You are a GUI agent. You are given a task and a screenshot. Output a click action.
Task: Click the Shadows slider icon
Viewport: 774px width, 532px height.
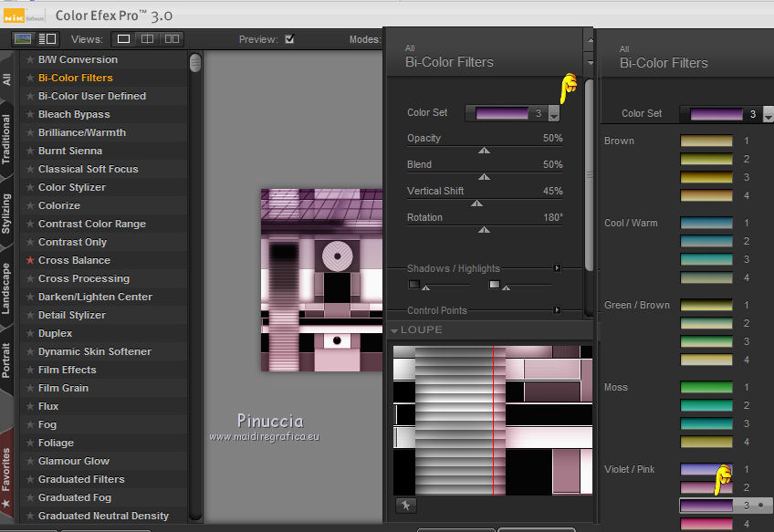click(x=414, y=285)
